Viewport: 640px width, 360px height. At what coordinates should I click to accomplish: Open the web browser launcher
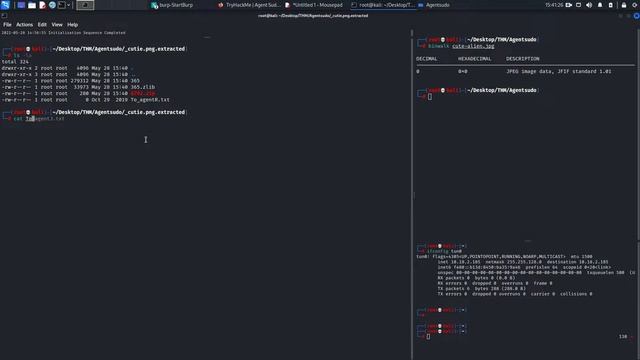coord(52,5)
